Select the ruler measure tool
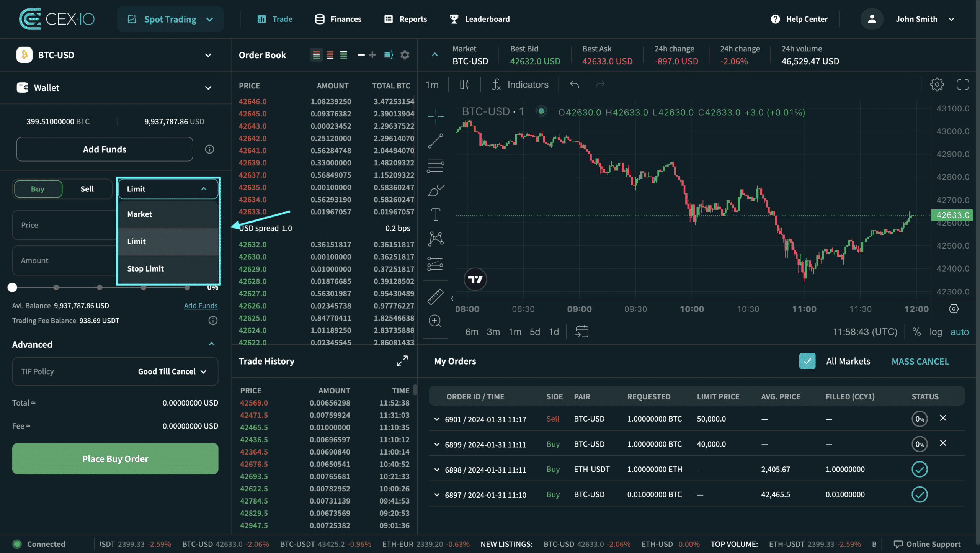This screenshot has height=553, width=980. 436,297
